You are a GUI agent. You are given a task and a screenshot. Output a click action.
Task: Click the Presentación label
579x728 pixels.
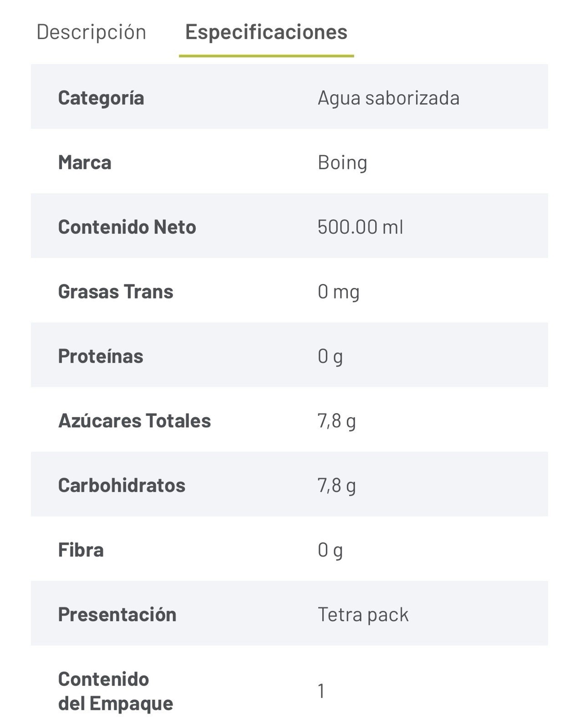point(117,615)
